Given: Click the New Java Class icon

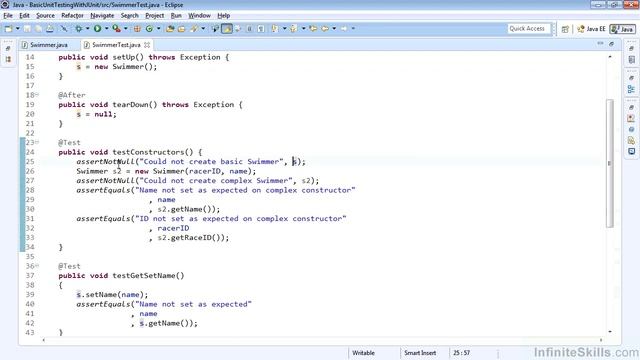Looking at the screenshot, I should 149,29.
